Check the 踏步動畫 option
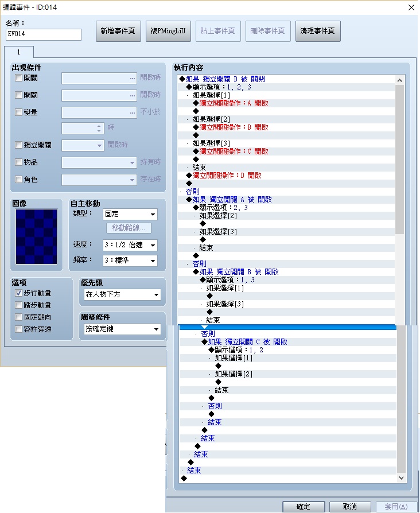This screenshot has width=420, height=513. (x=18, y=305)
